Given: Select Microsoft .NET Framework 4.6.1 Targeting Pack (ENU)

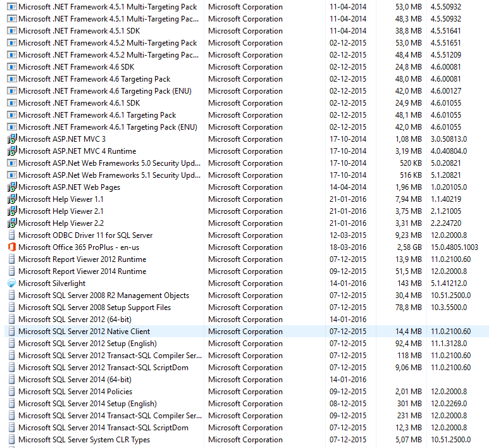Looking at the screenshot, I should click(108, 127).
